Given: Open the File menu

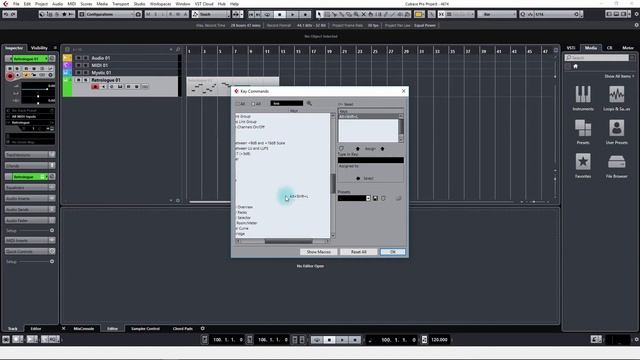Looking at the screenshot, I should tap(16, 4).
